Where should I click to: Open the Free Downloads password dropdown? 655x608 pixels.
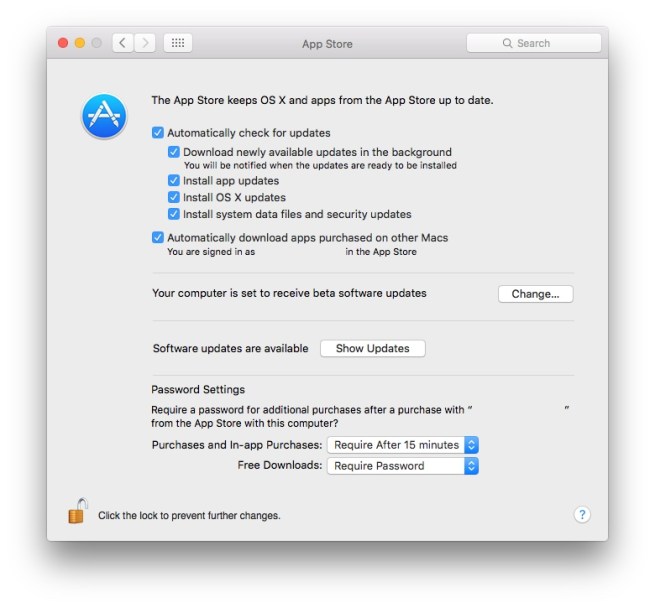(403, 466)
